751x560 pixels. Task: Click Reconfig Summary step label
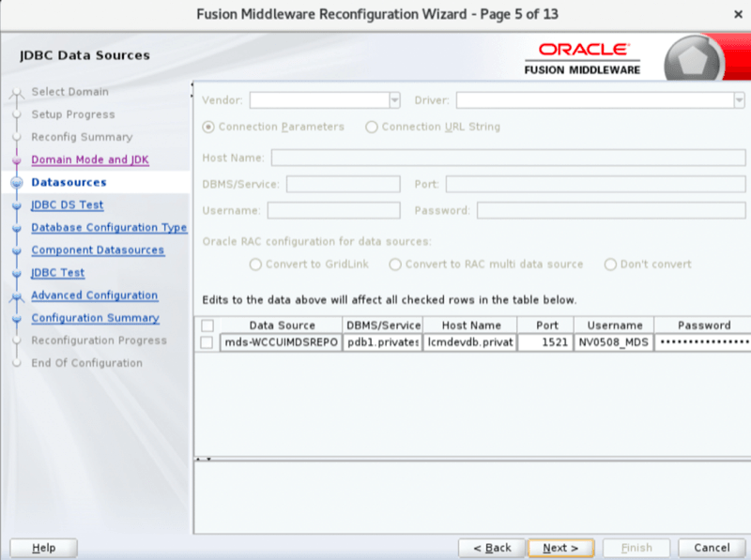(x=82, y=137)
